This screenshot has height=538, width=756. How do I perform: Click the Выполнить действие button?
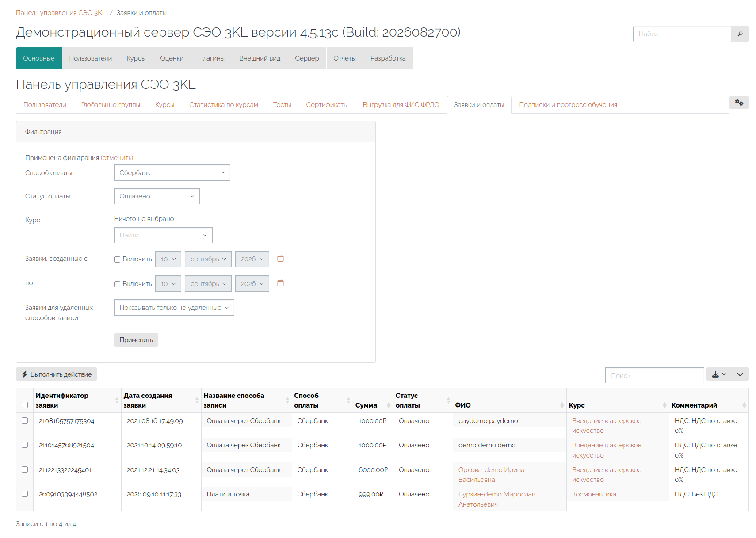click(x=57, y=374)
